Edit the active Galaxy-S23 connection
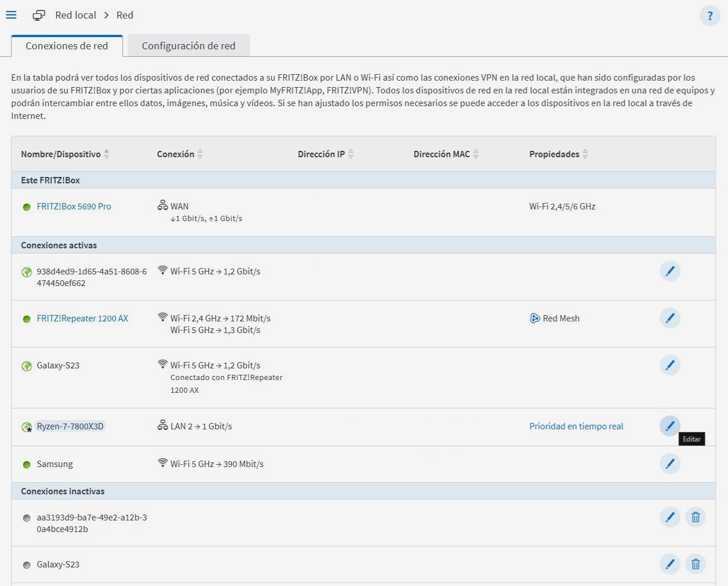This screenshot has width=728, height=586. pyautogui.click(x=669, y=365)
